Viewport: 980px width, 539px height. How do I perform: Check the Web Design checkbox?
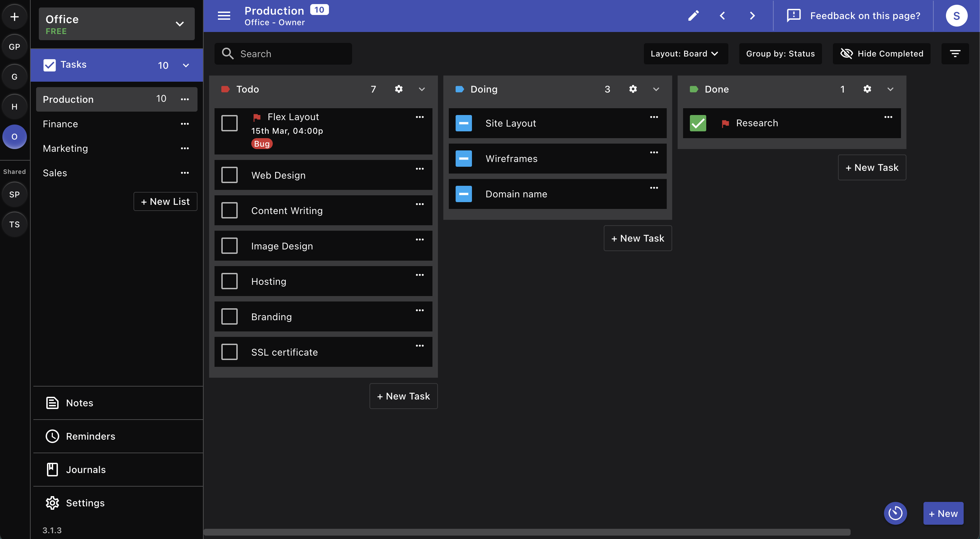[230, 175]
